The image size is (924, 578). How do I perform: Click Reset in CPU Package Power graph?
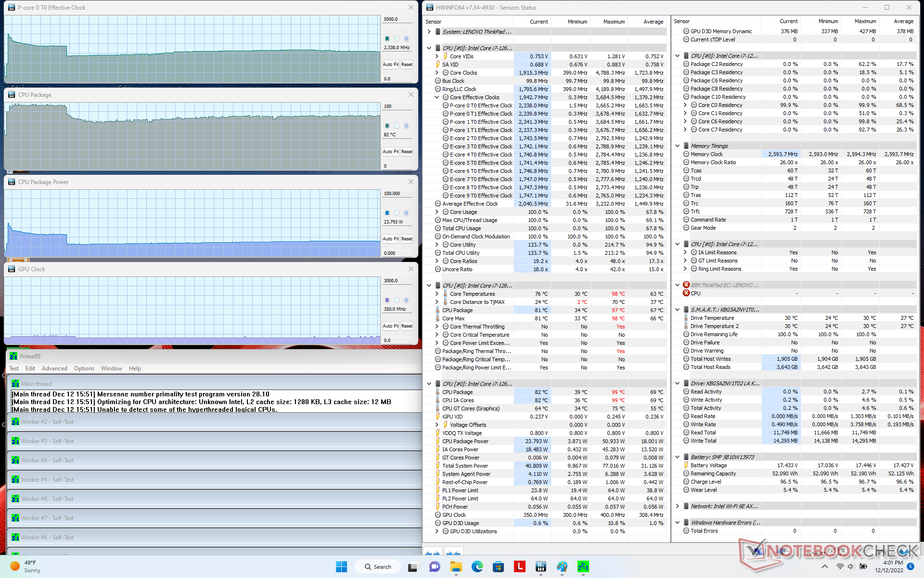click(x=407, y=239)
